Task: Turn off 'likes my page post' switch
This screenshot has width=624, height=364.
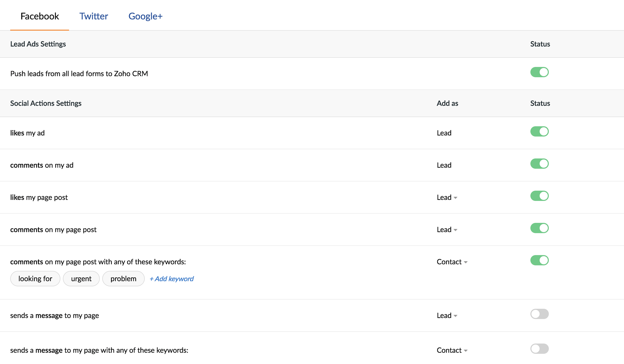Action: pos(539,196)
